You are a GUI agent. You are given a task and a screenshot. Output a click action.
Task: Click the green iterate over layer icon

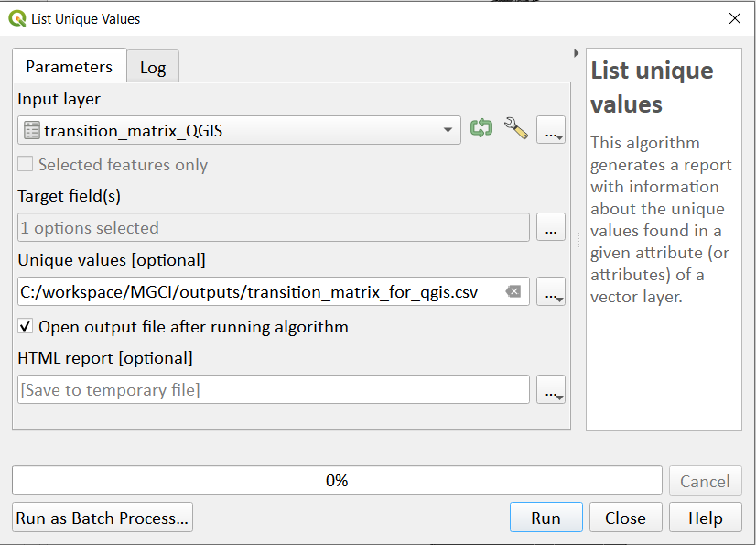[x=481, y=128]
